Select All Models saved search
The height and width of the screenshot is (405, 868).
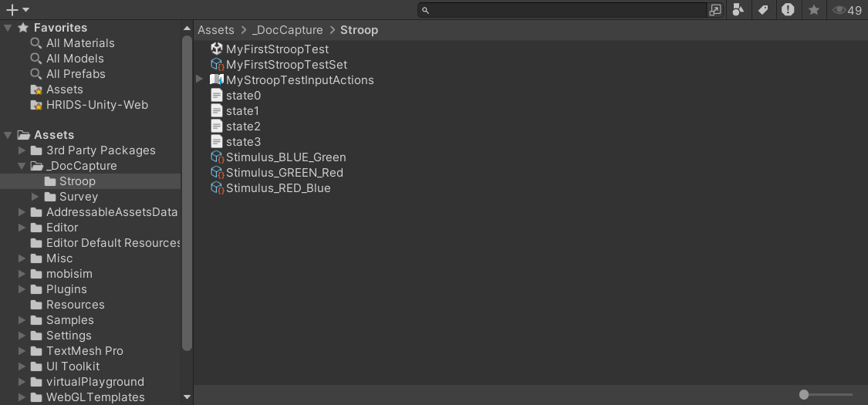coord(75,59)
